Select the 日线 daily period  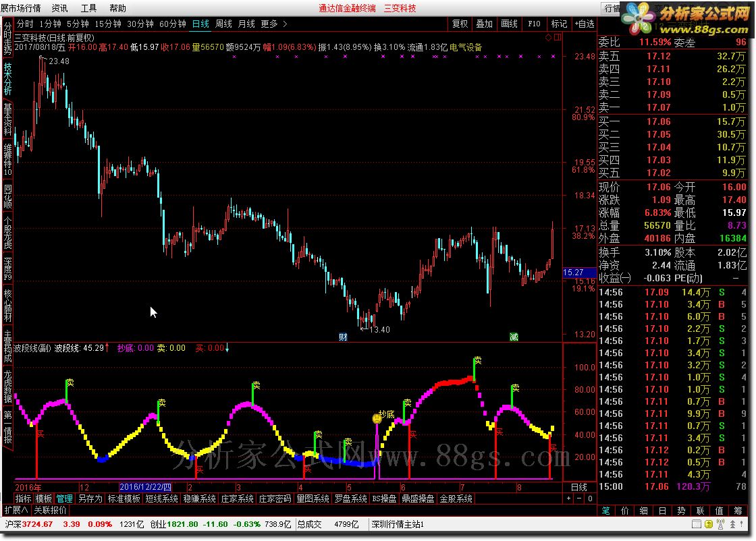point(200,24)
